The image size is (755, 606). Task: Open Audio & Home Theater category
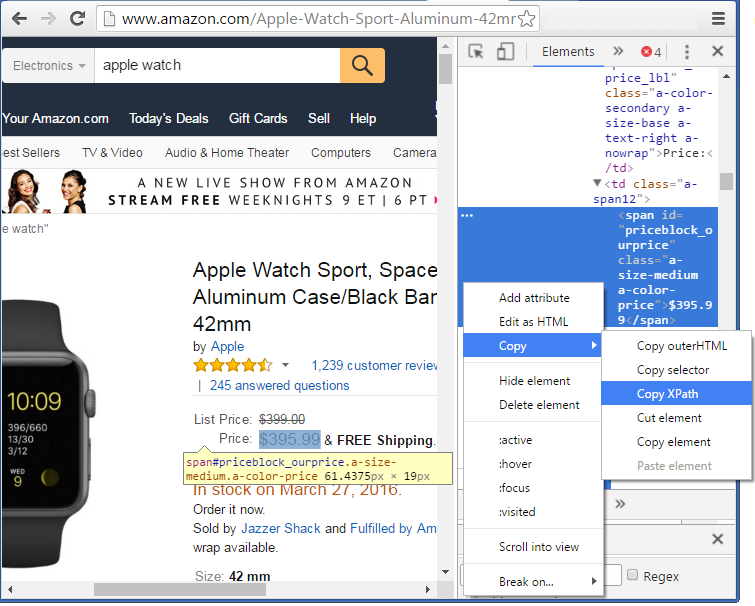tap(227, 153)
